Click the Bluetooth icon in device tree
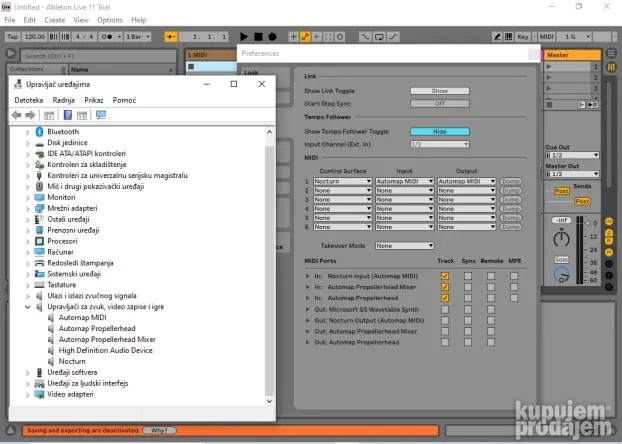Image resolution: width=622 pixels, height=444 pixels. pos(39,132)
